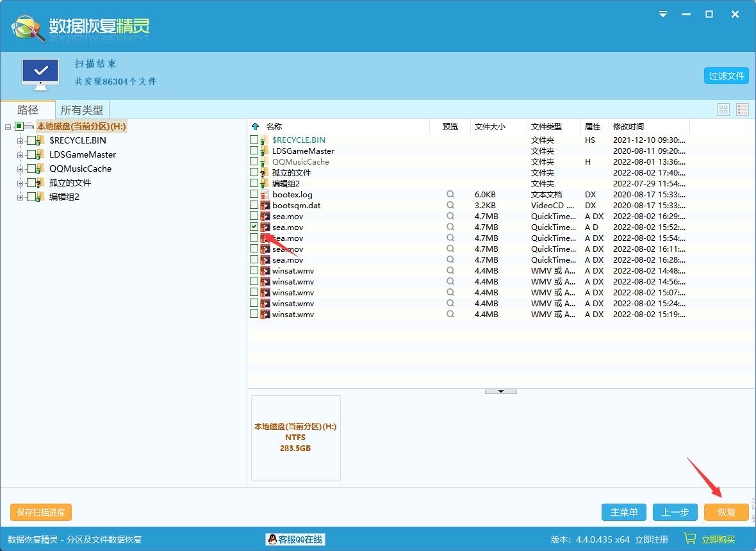756x551 pixels.
Task: Click the QQ online customer service icon
Action: (x=272, y=539)
